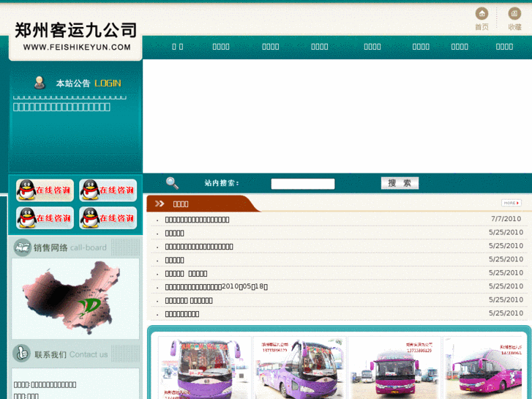
Task: Open the first navigation menu item after the logo
Action: point(177,47)
